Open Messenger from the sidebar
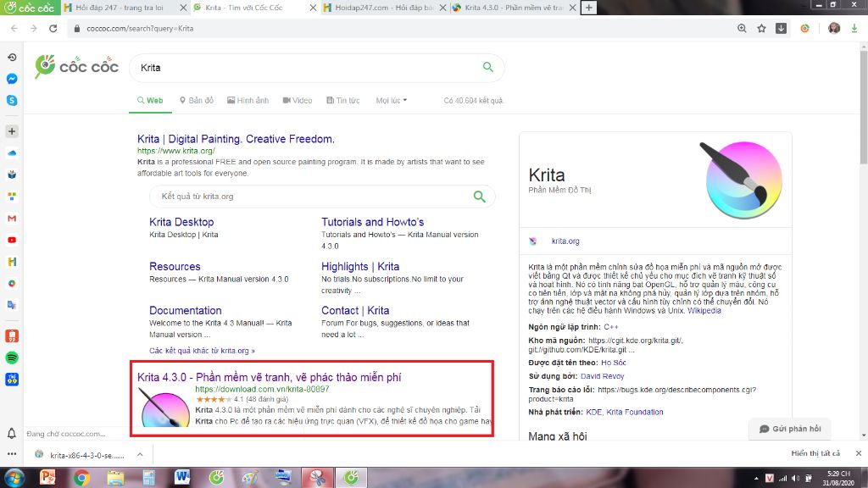Image resolution: width=868 pixels, height=488 pixels. (x=12, y=79)
